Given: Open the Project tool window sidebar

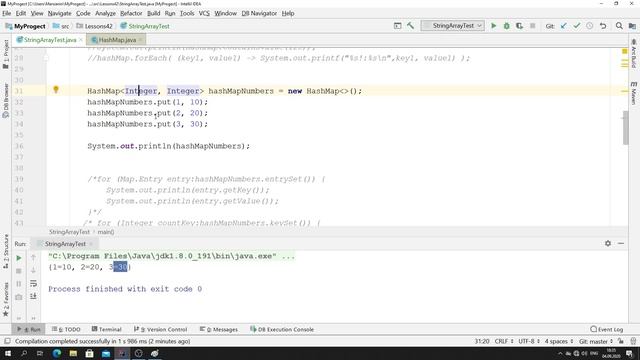Looking at the screenshot, I should click(6, 53).
